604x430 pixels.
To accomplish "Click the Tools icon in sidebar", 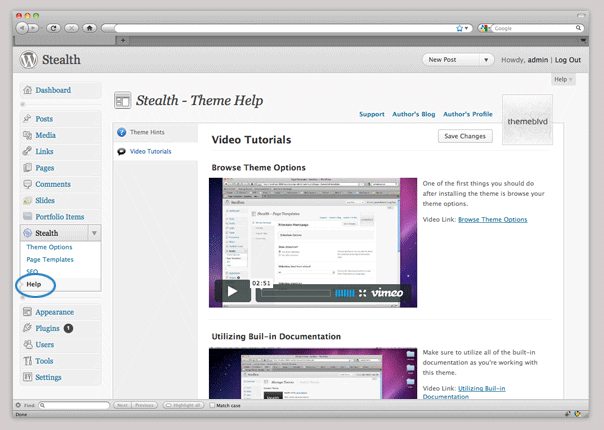I will coord(27,361).
